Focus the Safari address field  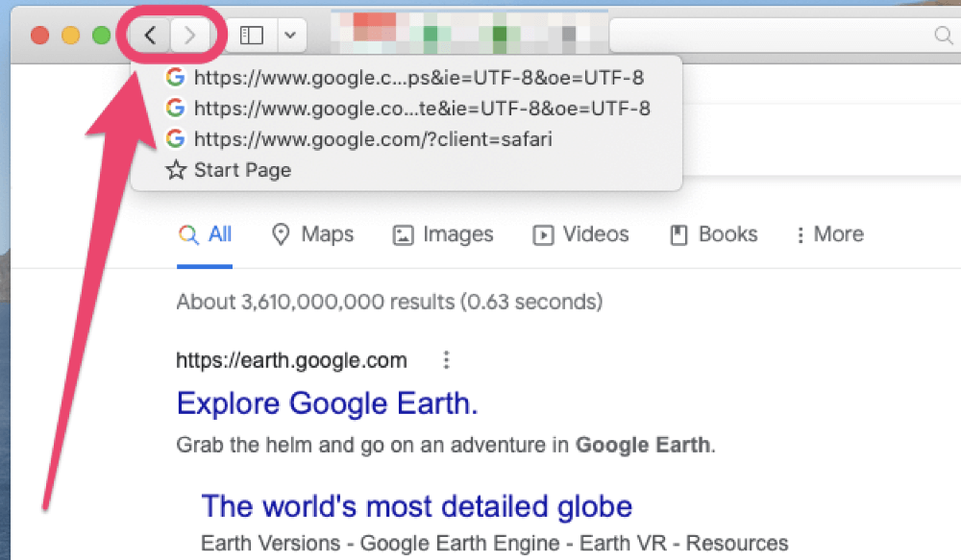click(x=784, y=35)
